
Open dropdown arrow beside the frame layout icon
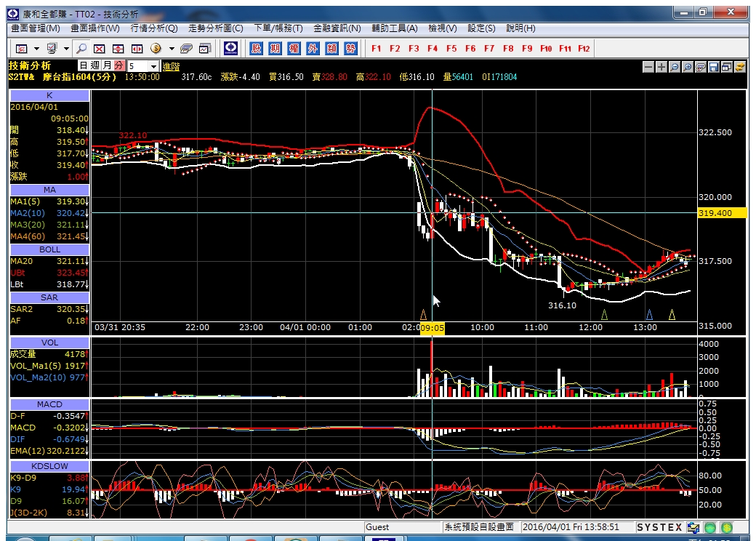[x=36, y=49]
